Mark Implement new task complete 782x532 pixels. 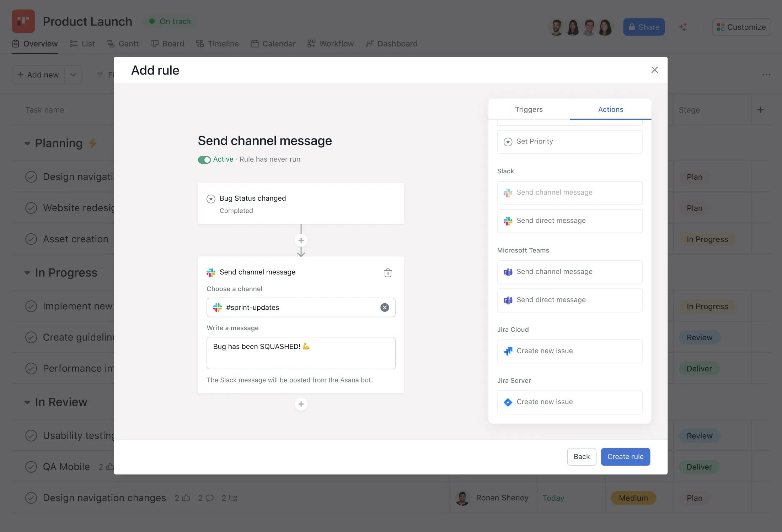pos(31,306)
